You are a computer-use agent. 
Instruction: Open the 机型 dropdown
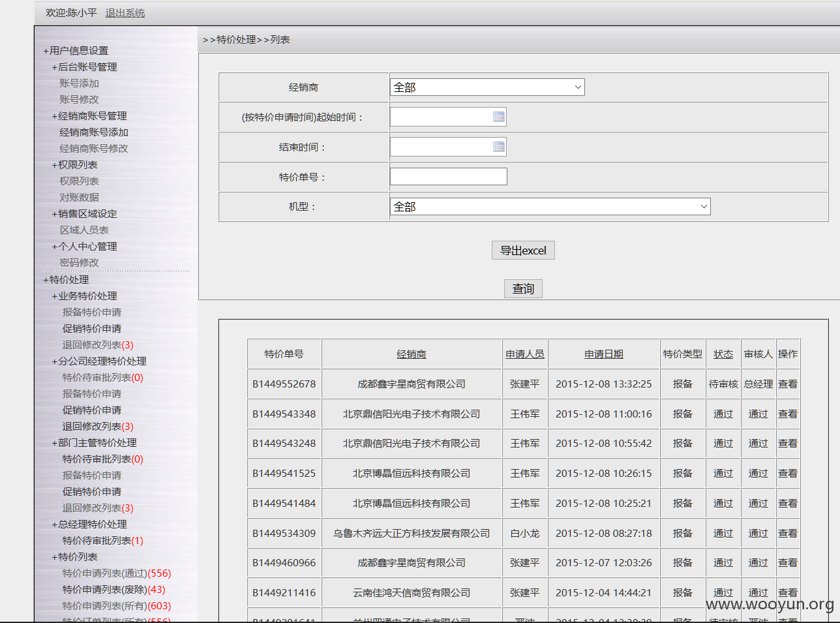[x=550, y=207]
